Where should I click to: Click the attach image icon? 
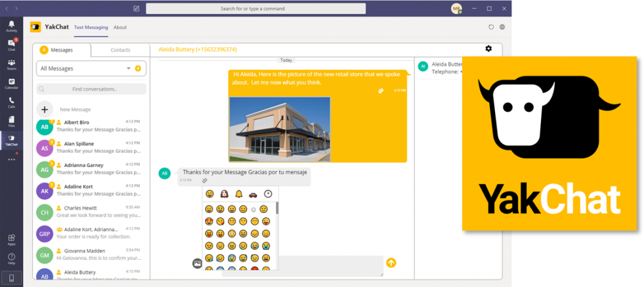click(197, 264)
